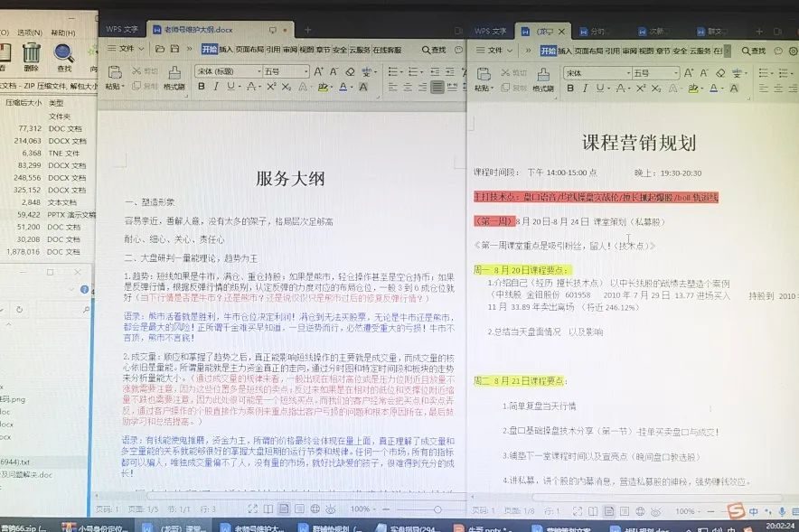Open font name dropdown 宋体 (标题)

[x=226, y=71]
